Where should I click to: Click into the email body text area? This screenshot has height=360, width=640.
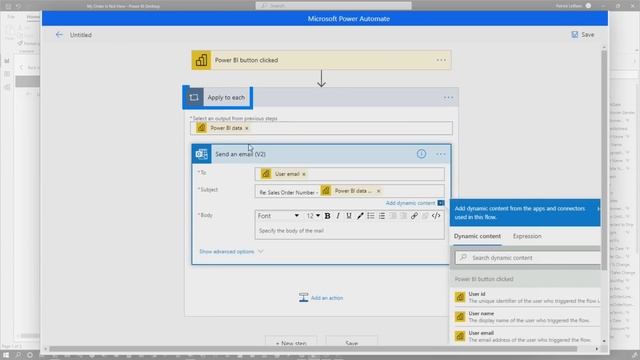click(x=349, y=231)
